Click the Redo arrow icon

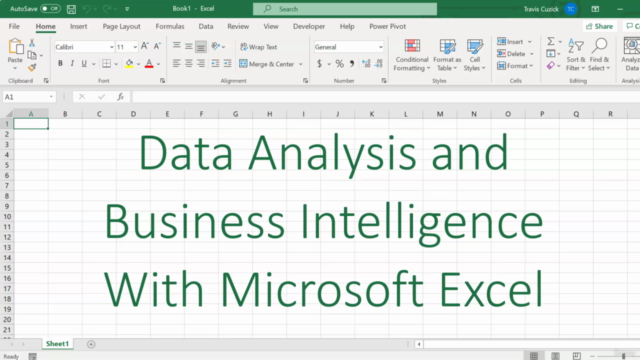tap(107, 9)
